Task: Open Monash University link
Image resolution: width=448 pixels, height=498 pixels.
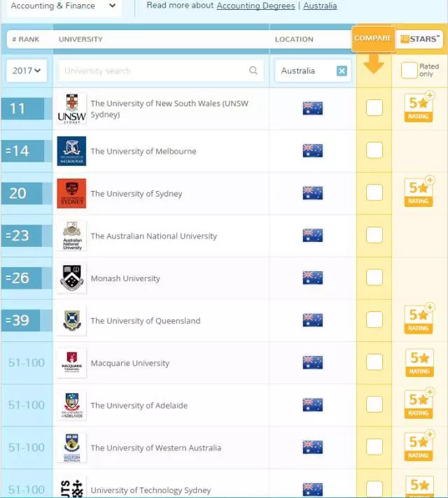Action: pyautogui.click(x=125, y=278)
